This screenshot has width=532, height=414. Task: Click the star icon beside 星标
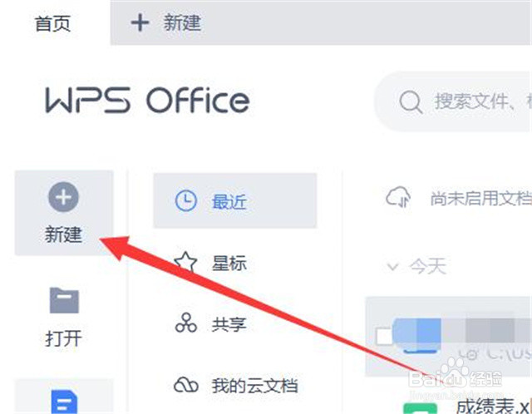pyautogui.click(x=185, y=263)
